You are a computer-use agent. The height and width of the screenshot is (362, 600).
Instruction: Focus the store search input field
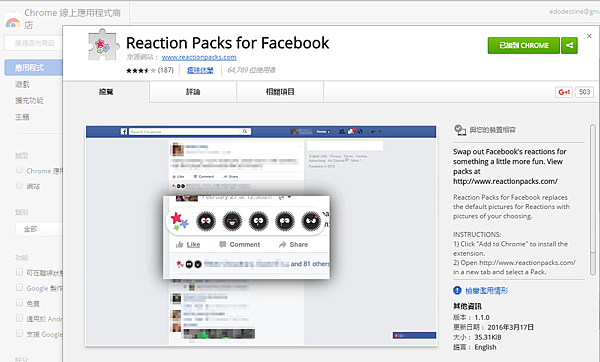(33, 43)
